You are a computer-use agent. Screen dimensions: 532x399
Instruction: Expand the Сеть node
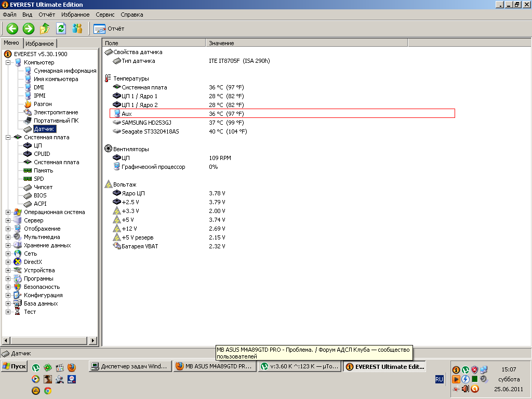pos(8,254)
